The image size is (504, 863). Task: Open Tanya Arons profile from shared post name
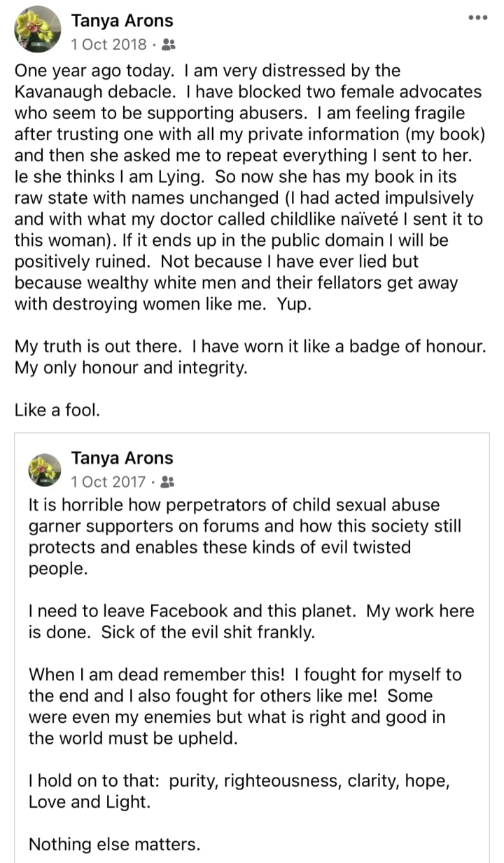click(122, 458)
